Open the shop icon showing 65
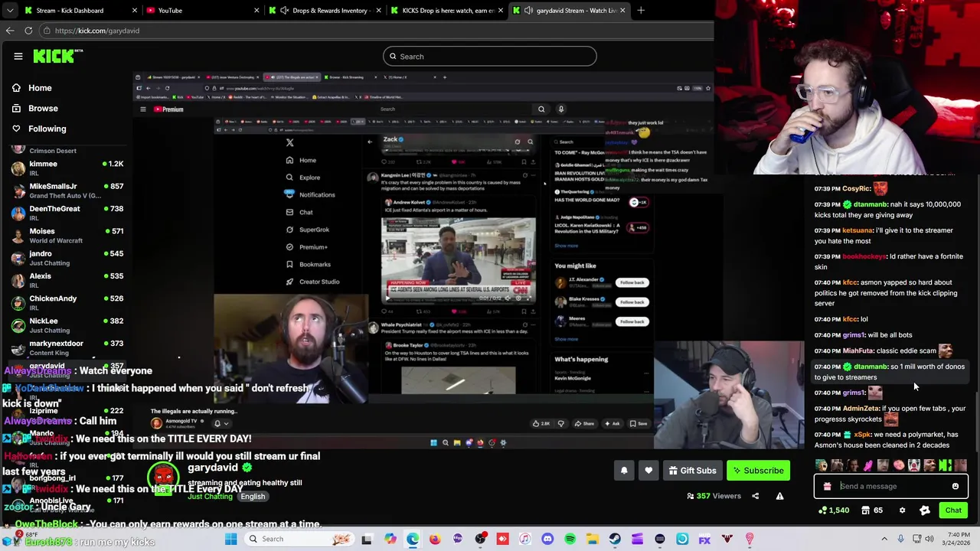The width and height of the screenshot is (980, 551). tap(872, 510)
